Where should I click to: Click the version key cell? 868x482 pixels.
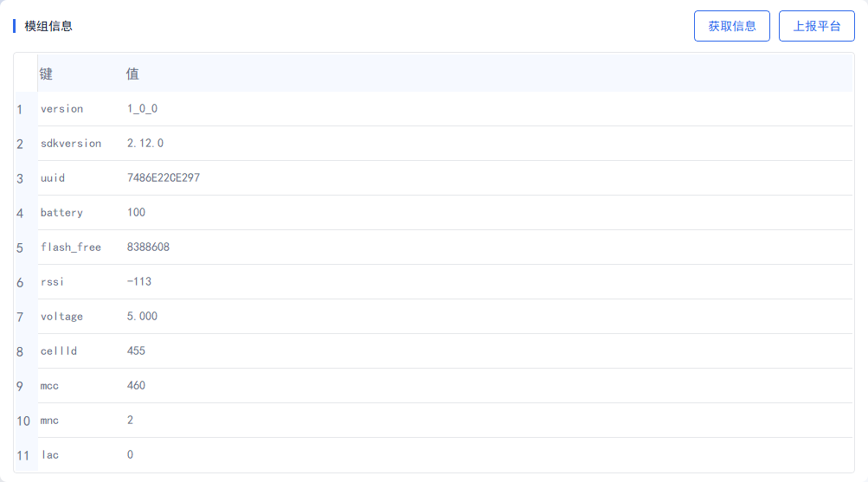pyautogui.click(x=80, y=109)
